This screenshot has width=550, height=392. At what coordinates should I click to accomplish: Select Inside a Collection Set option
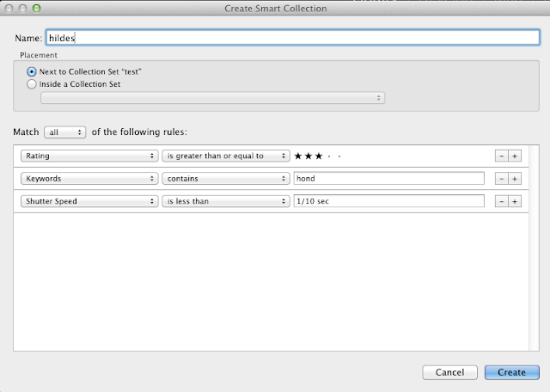coord(33,84)
